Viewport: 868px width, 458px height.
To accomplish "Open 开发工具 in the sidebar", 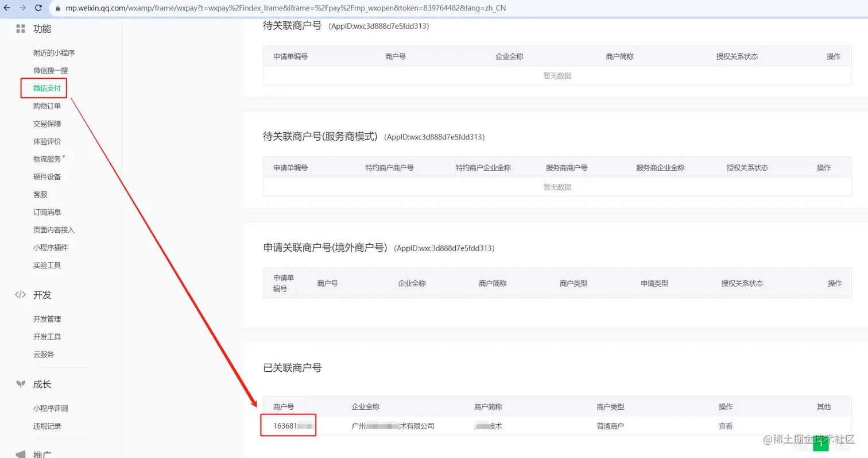I will tap(47, 337).
